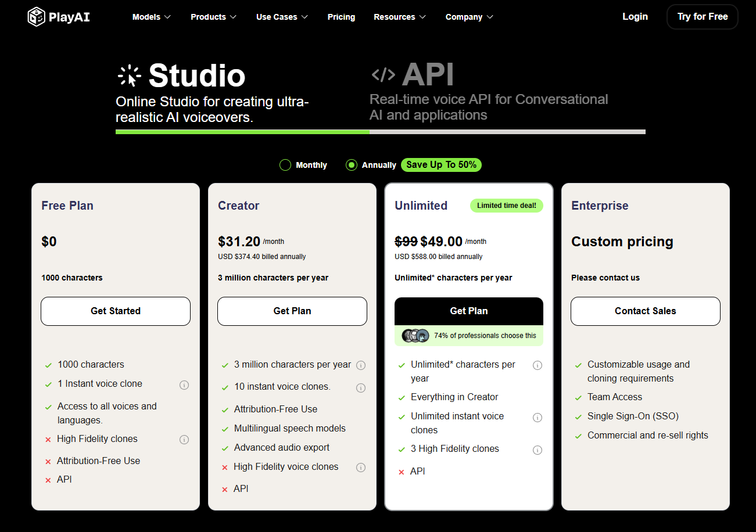Expand the Products menu
Screen dimensions: 756x532
[214, 17]
